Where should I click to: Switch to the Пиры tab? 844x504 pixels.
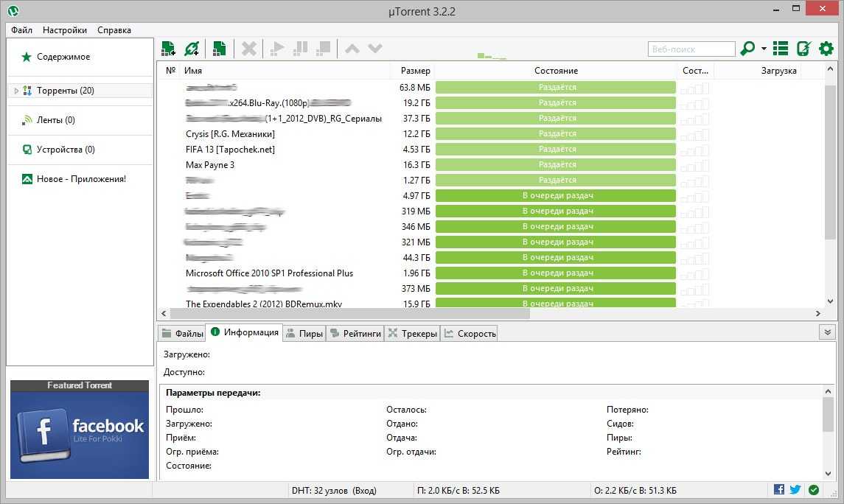304,334
